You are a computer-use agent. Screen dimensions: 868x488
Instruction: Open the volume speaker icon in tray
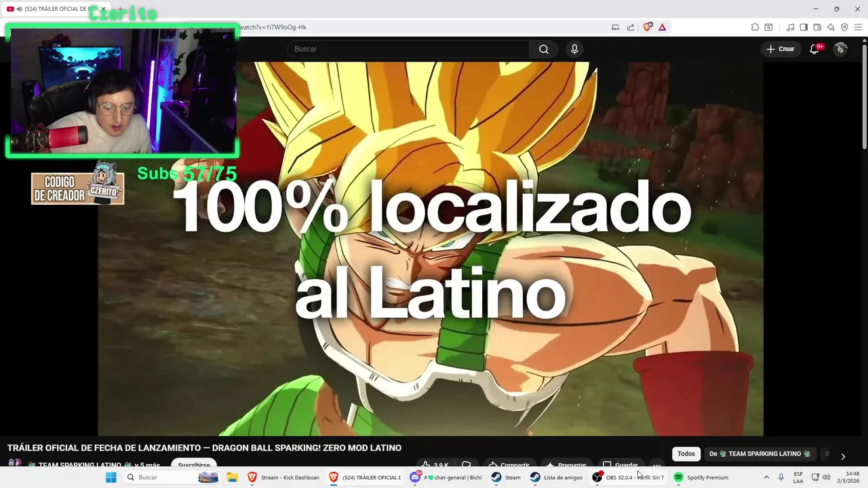coord(826,477)
